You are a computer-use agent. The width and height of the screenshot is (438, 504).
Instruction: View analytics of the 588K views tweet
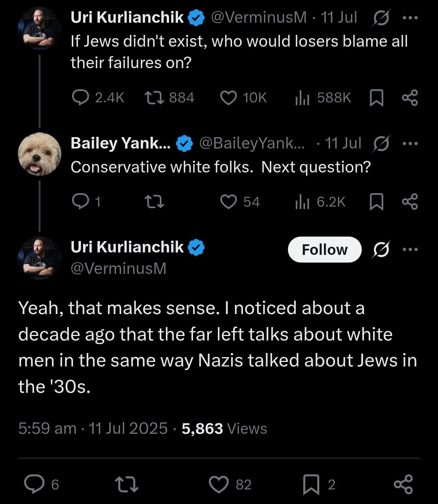pyautogui.click(x=302, y=98)
